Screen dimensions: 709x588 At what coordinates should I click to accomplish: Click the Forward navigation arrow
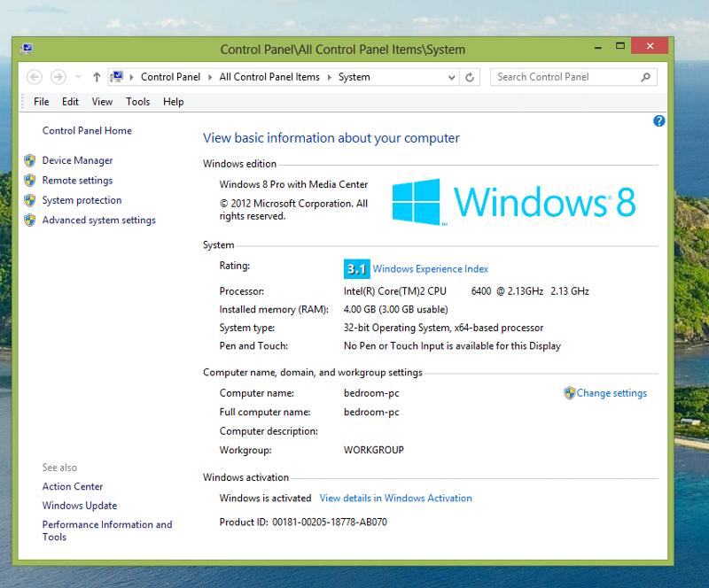pos(58,77)
